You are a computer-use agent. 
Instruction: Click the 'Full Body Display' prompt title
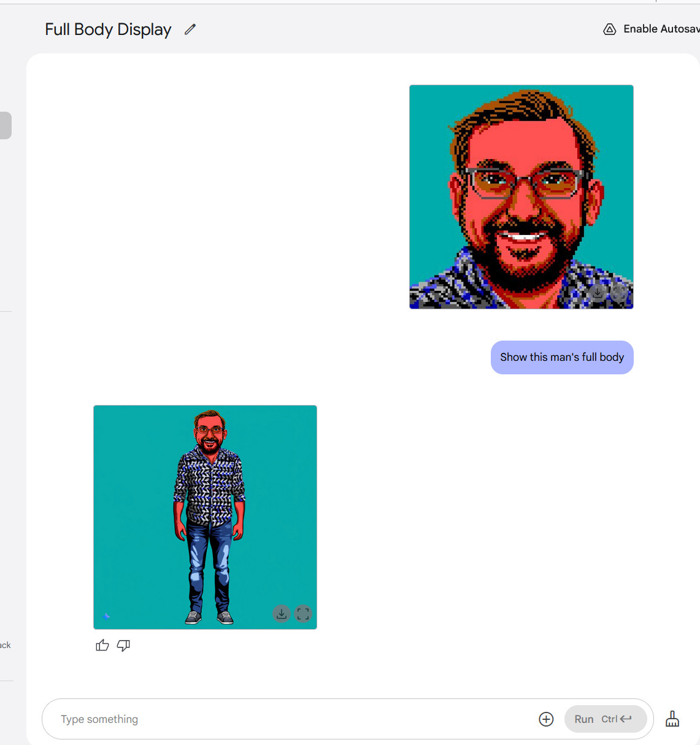tap(108, 29)
